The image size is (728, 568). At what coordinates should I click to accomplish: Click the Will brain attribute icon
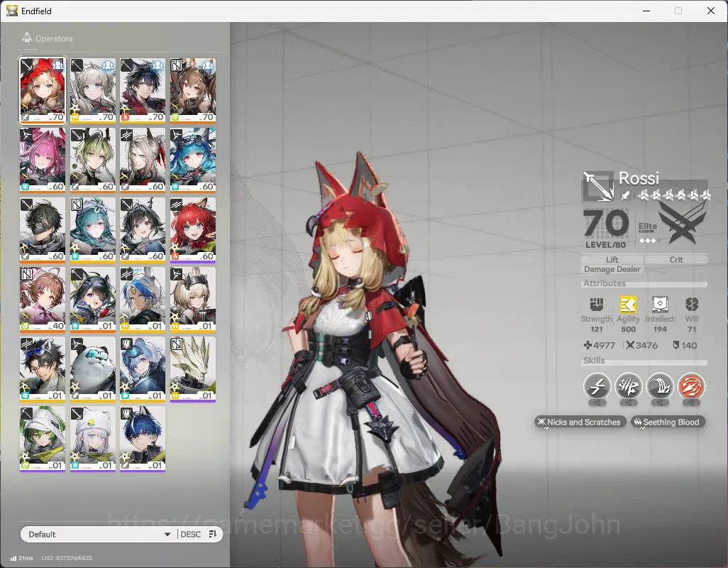[692, 304]
